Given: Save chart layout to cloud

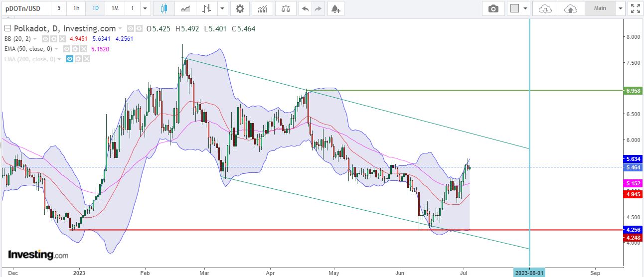Looking at the screenshot, I should (x=571, y=8).
